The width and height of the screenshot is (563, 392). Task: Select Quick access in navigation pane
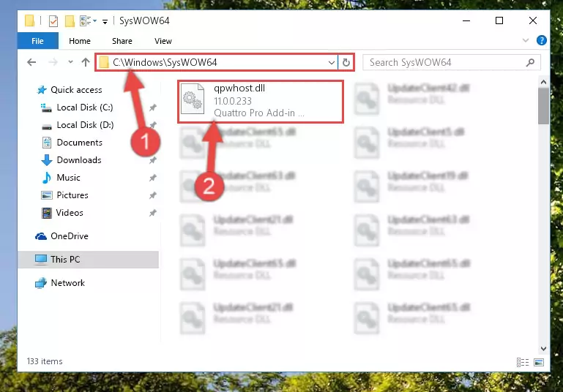pos(76,90)
